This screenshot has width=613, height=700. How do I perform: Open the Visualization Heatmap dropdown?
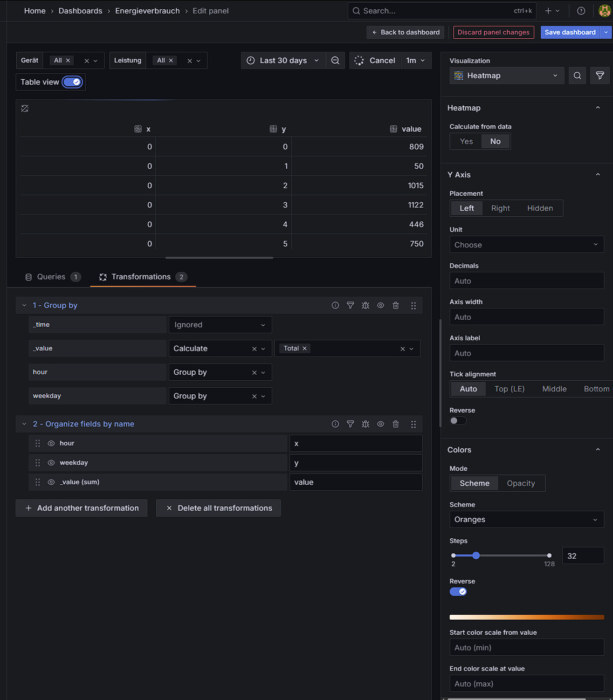point(507,76)
